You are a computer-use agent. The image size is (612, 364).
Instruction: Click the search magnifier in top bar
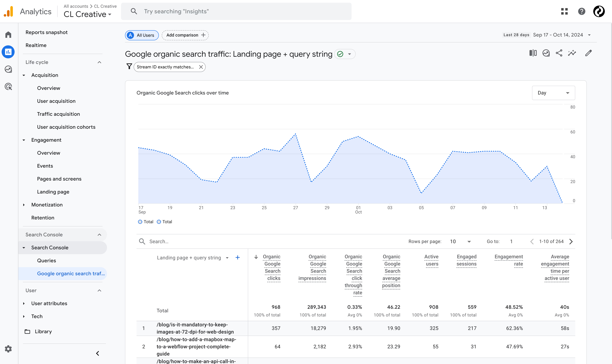(134, 11)
